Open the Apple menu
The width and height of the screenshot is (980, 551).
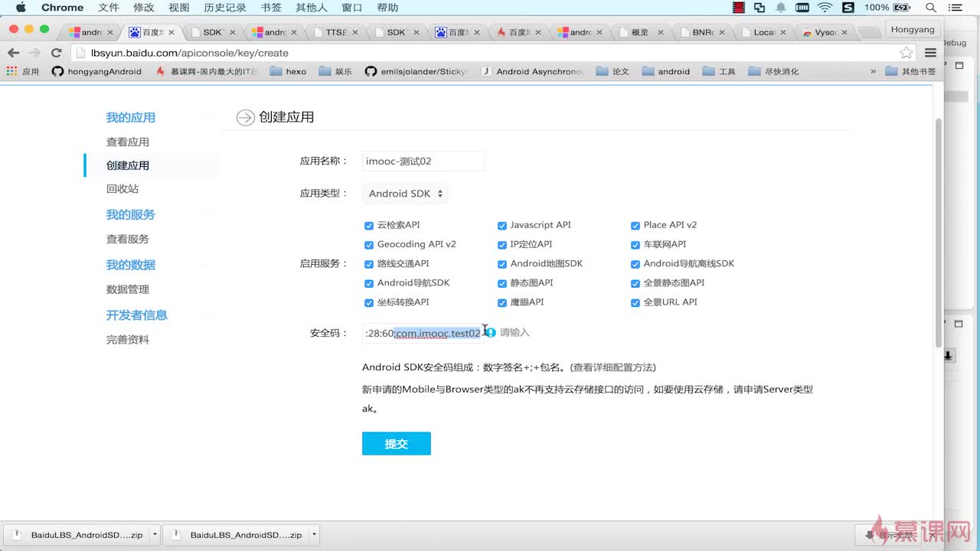(x=21, y=8)
